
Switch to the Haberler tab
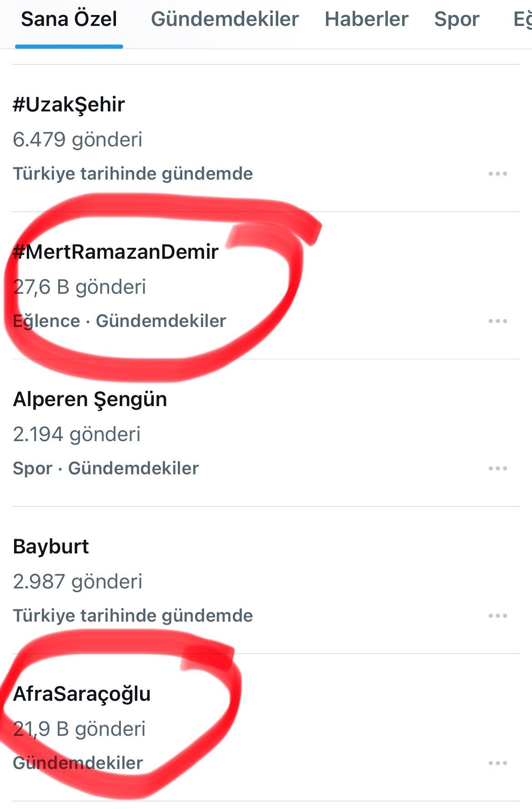[366, 19]
